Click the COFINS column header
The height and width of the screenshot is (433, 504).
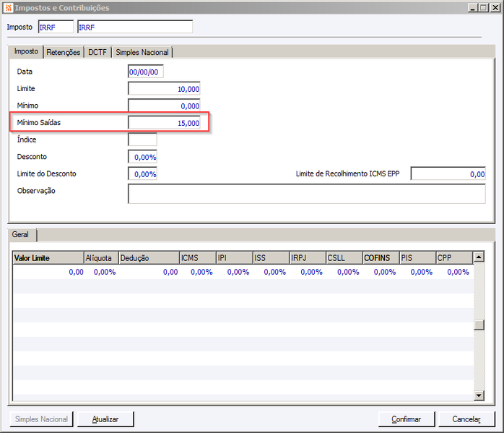click(381, 258)
